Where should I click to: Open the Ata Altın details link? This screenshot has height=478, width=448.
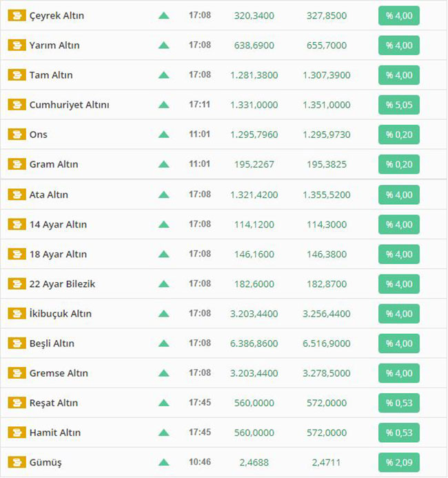pos(49,195)
